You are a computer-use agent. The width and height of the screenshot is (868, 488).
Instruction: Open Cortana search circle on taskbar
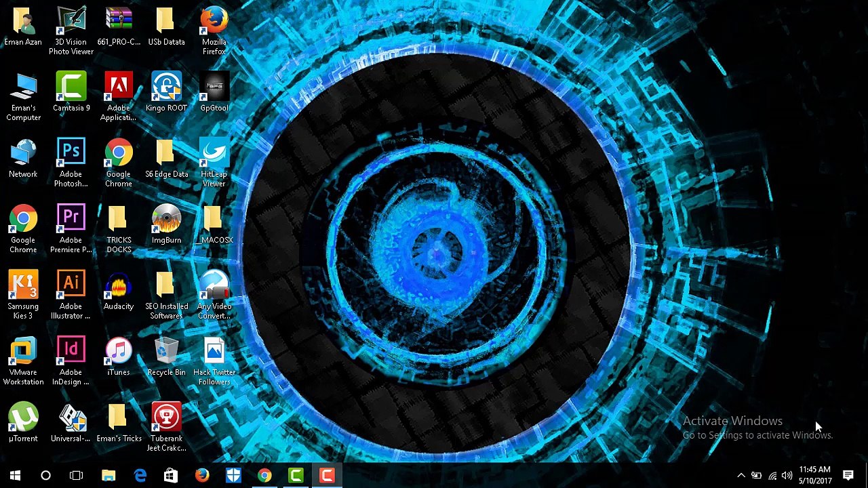pyautogui.click(x=45, y=475)
